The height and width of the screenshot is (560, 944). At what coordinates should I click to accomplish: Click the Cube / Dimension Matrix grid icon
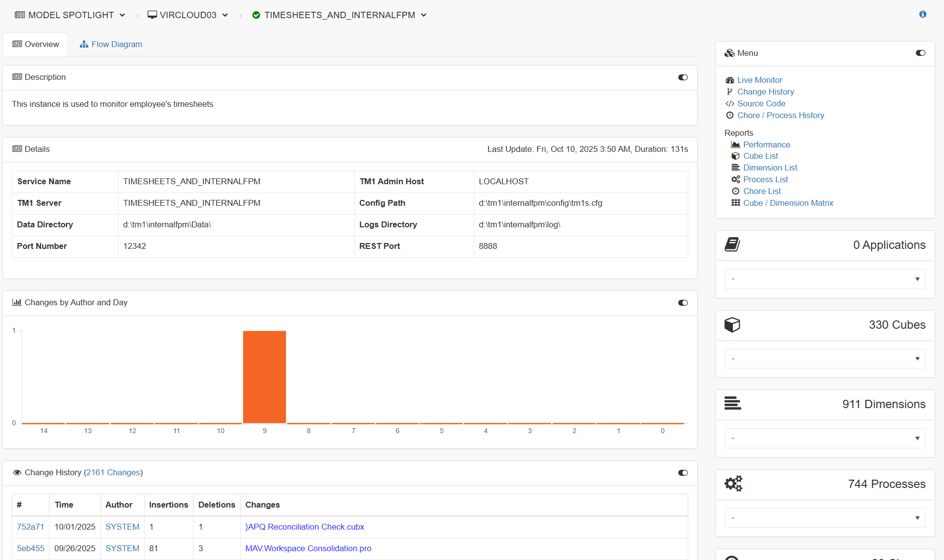click(x=735, y=203)
